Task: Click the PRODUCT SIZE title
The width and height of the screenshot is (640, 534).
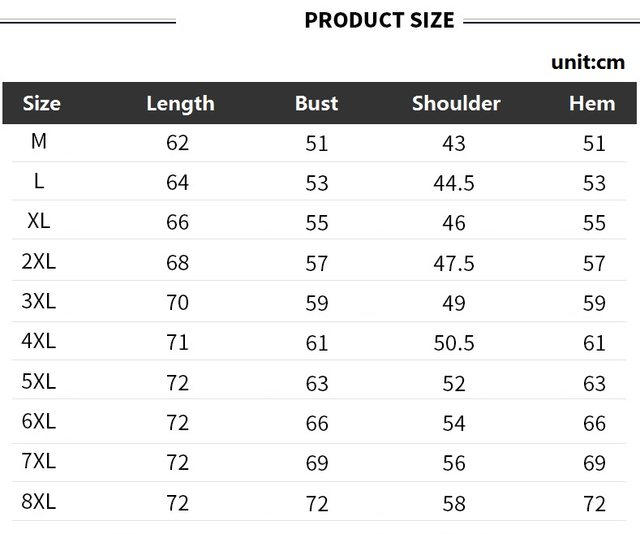Action: [x=379, y=20]
